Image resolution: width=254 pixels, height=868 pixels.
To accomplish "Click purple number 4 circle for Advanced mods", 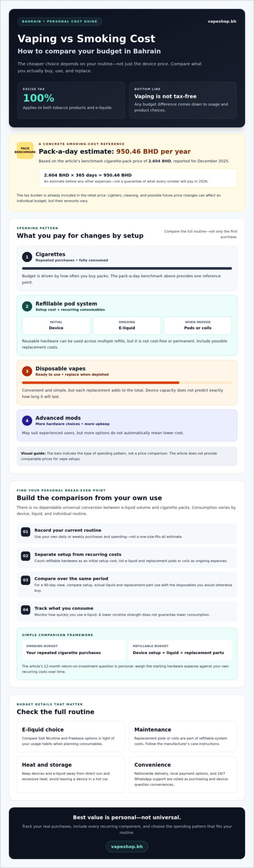I will 27,420.
